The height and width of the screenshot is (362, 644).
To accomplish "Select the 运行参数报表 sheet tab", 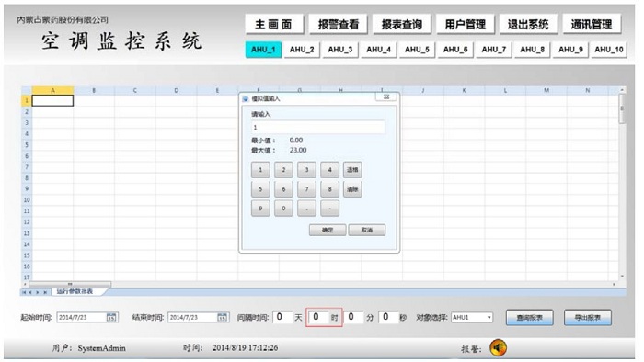I will (x=75, y=291).
